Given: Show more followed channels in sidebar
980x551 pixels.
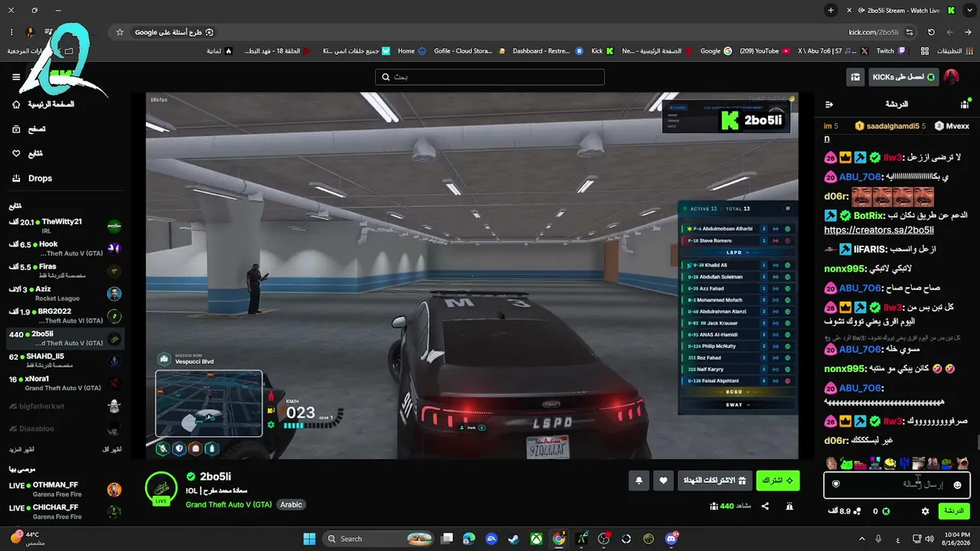Looking at the screenshot, I should coord(21,449).
